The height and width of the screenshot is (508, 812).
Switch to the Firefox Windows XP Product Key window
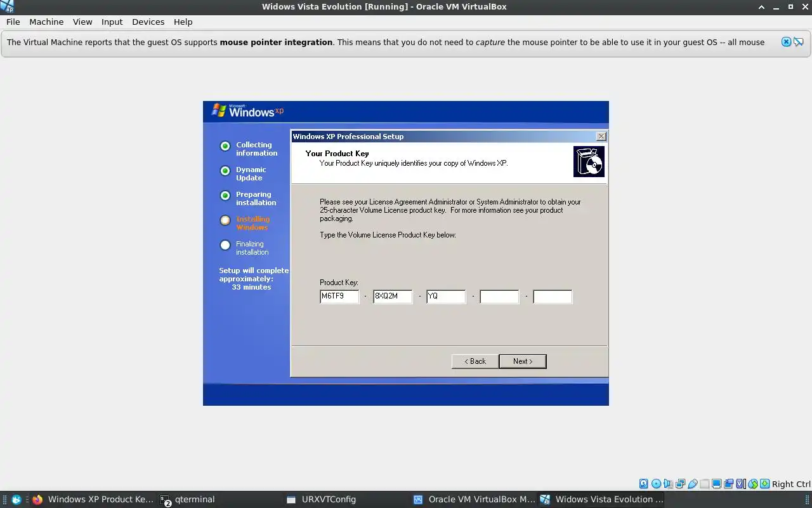pos(93,499)
